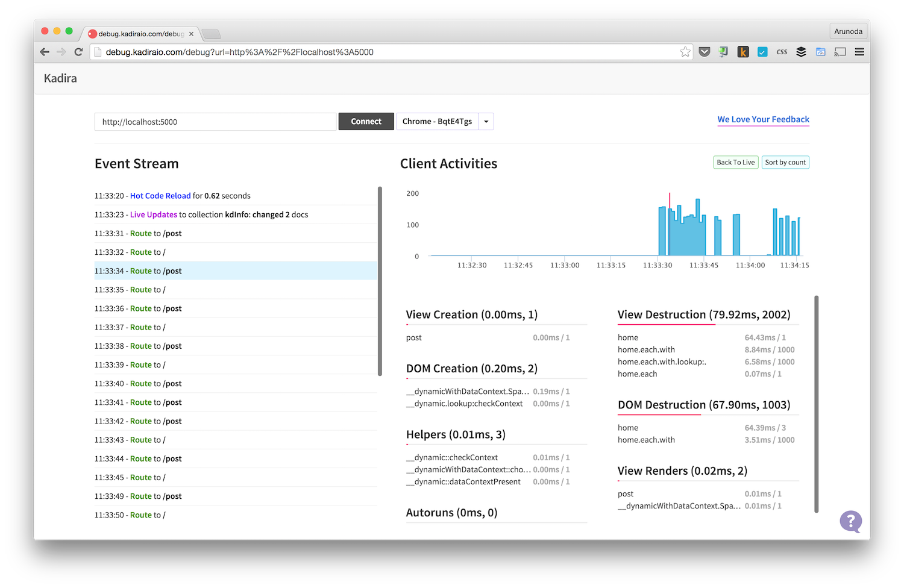Image resolution: width=904 pixels, height=588 pixels.
Task: Click the browser address bar URL
Action: pyautogui.click(x=239, y=52)
